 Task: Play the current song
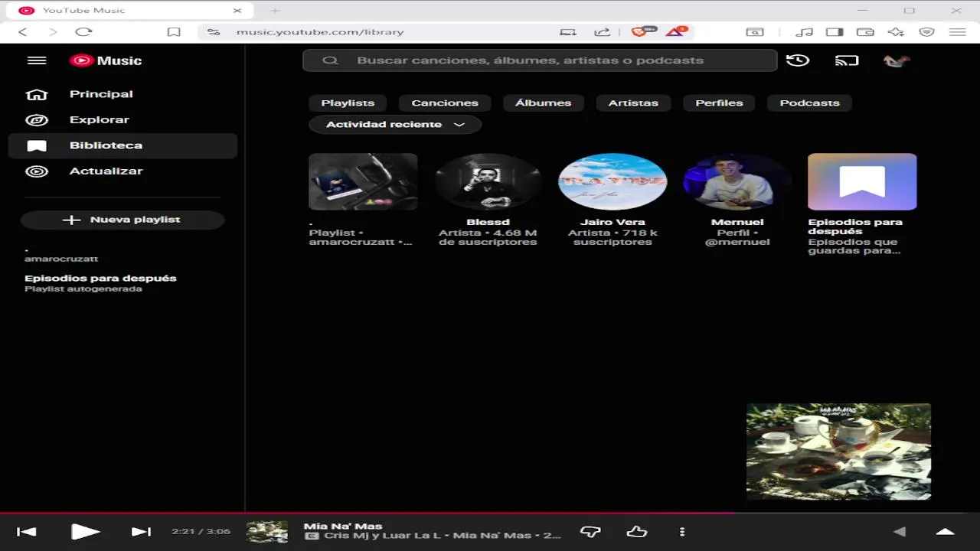85,532
